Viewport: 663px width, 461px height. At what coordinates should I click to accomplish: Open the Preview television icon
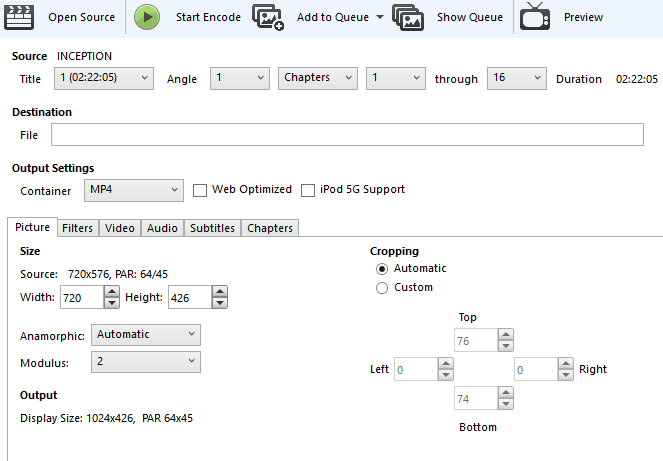[x=535, y=17]
